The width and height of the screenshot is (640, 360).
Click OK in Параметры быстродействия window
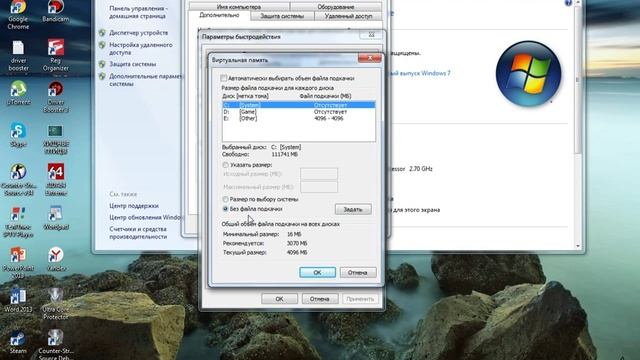tap(279, 299)
